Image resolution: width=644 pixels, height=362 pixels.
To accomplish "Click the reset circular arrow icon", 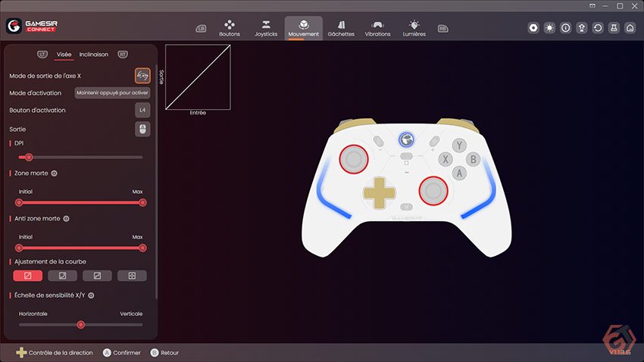I will (598, 28).
